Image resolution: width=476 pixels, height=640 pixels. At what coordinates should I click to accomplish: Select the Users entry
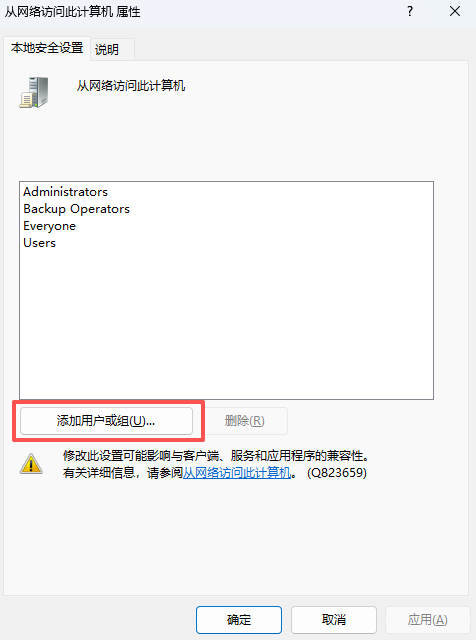39,243
